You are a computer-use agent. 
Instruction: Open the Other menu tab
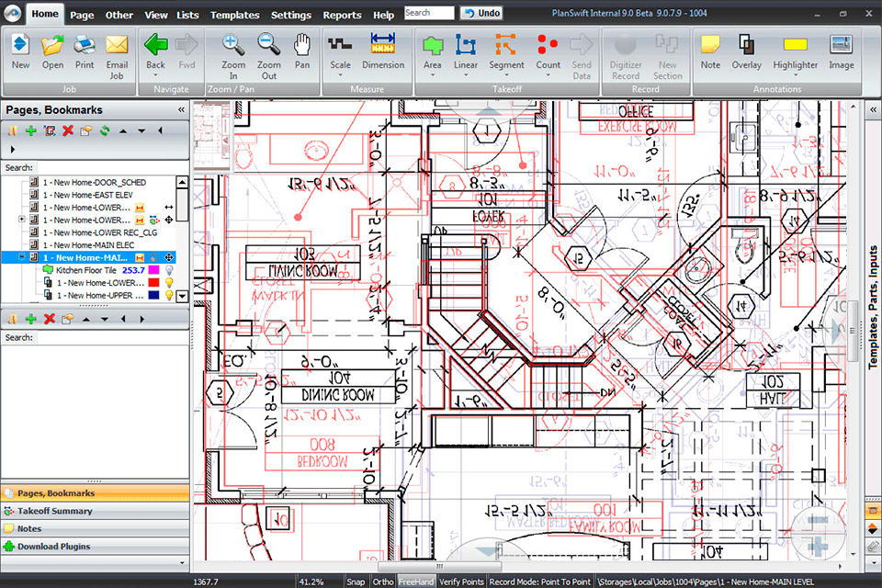pyautogui.click(x=119, y=15)
